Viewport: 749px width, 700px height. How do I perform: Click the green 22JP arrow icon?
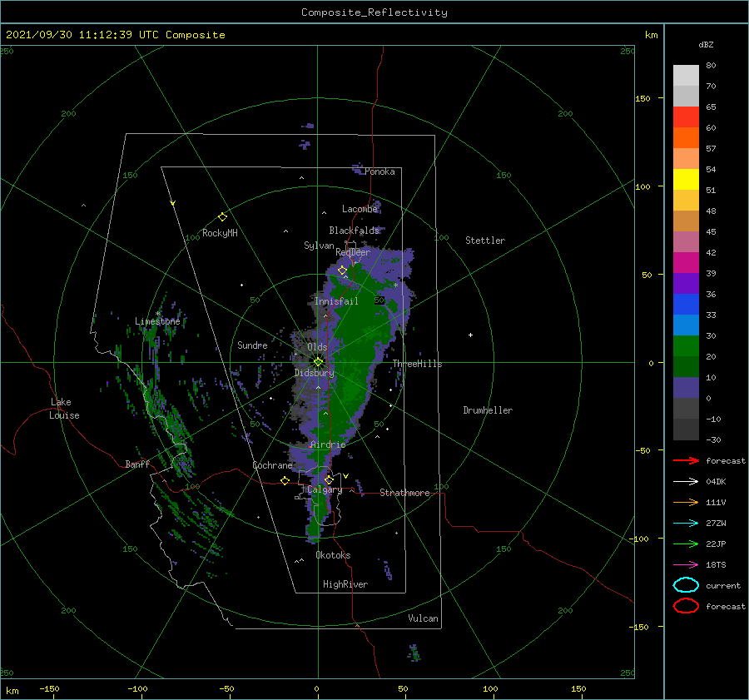pyautogui.click(x=686, y=544)
